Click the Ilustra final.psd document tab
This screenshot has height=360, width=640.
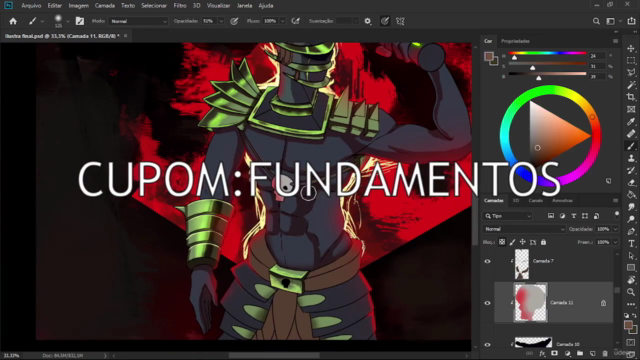coord(62,36)
